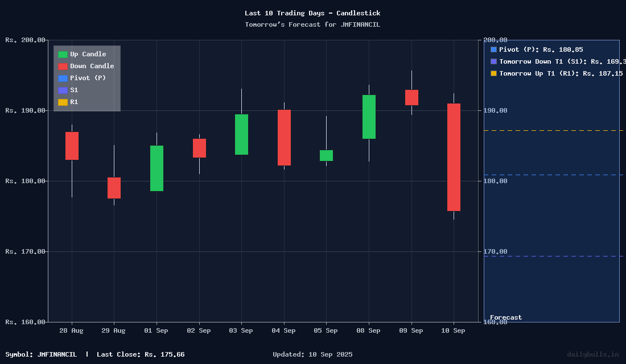Click the 'Updated: 10 Sep 2025' footer text
The width and height of the screenshot is (626, 364).
click(x=312, y=354)
